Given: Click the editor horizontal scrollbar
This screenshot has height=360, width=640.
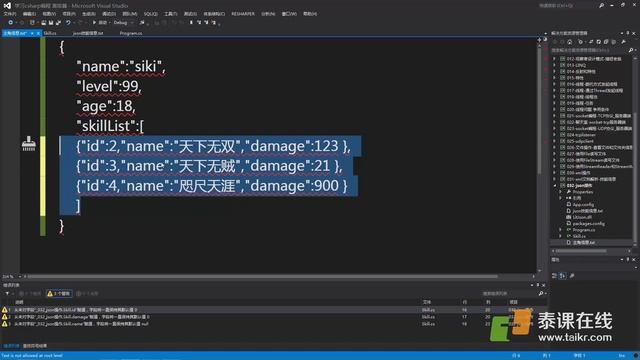Looking at the screenshot, I should coord(263,276).
